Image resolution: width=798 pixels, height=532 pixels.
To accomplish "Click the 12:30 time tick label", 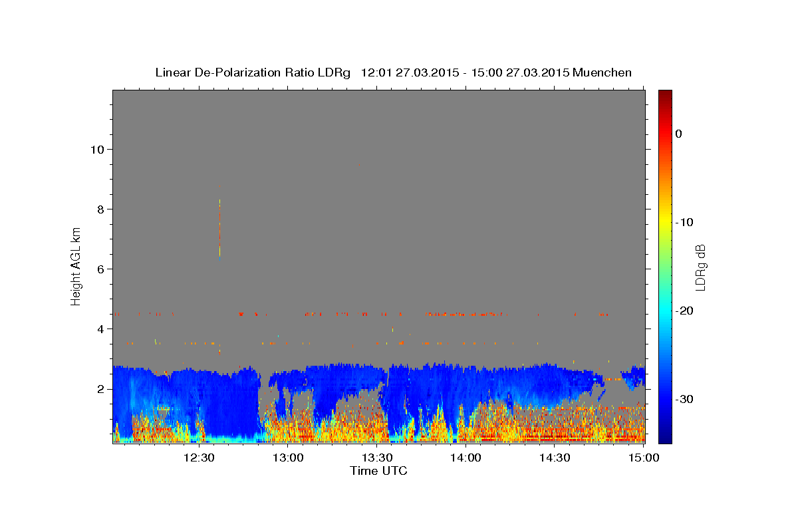I will [199, 458].
